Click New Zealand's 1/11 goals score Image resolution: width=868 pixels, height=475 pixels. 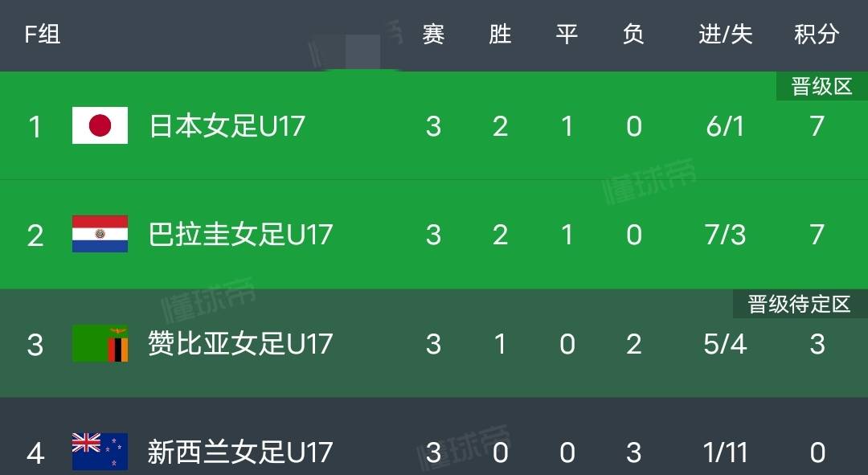725,452
